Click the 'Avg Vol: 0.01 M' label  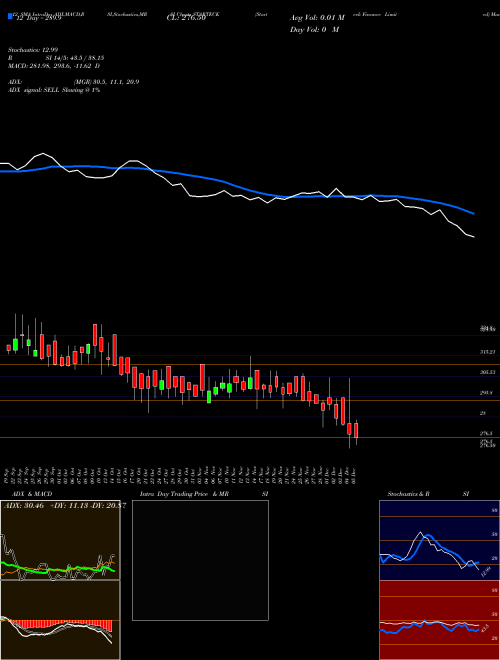click(317, 18)
